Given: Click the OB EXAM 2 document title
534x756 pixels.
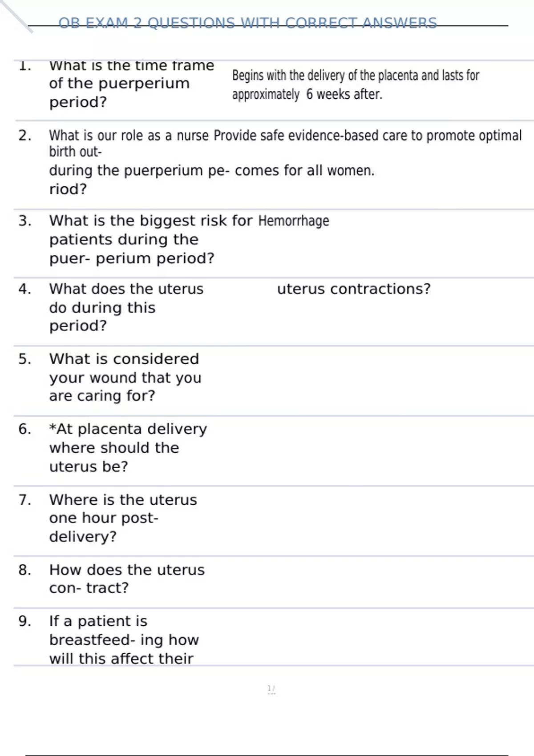Looking at the screenshot, I should 247,23.
